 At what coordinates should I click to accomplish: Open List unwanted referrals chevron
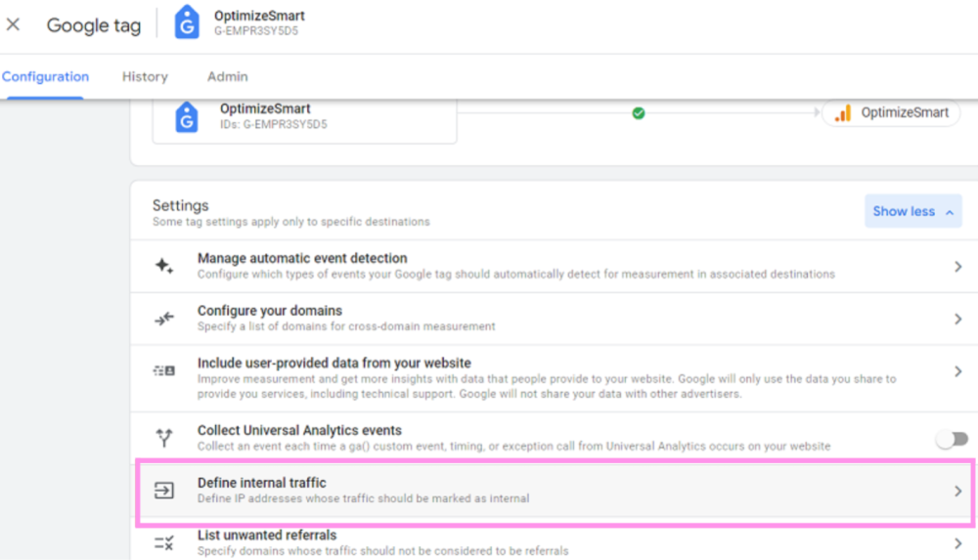point(958,544)
